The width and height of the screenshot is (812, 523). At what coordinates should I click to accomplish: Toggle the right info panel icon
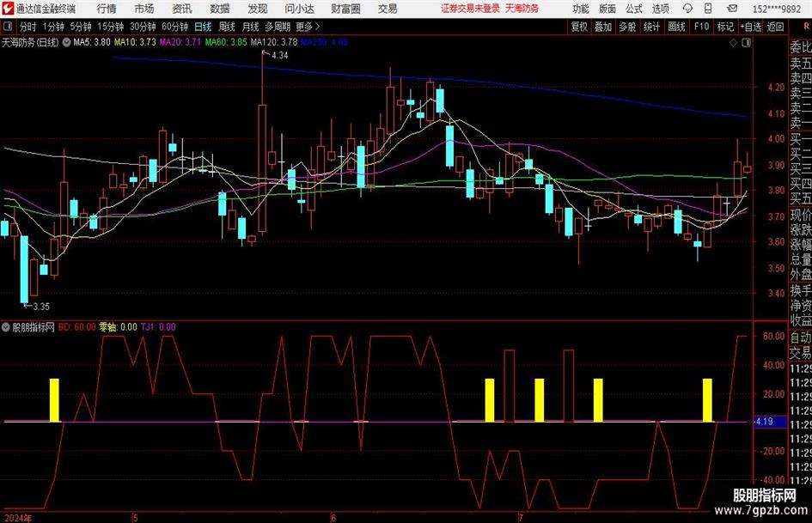(746, 43)
